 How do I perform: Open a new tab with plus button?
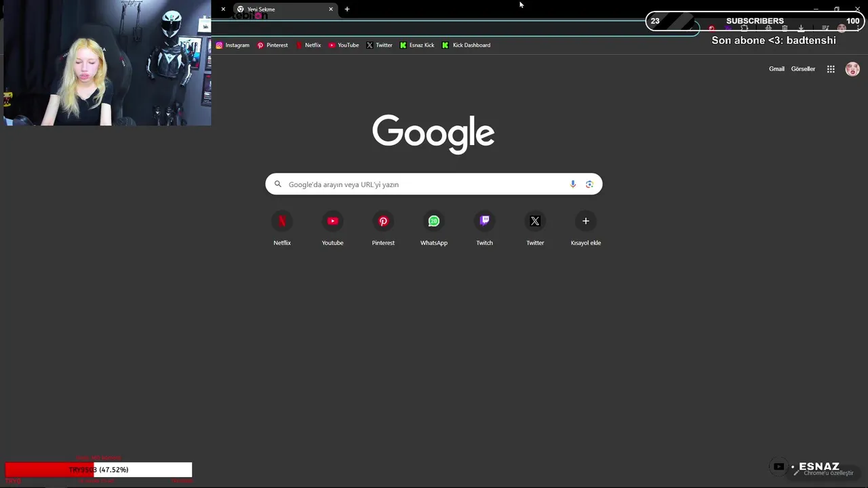point(347,9)
